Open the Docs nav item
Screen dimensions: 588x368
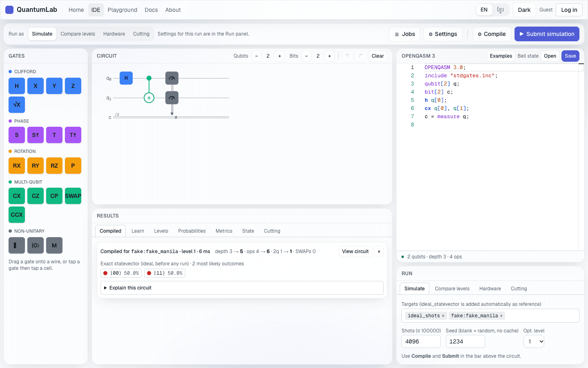[x=151, y=10]
